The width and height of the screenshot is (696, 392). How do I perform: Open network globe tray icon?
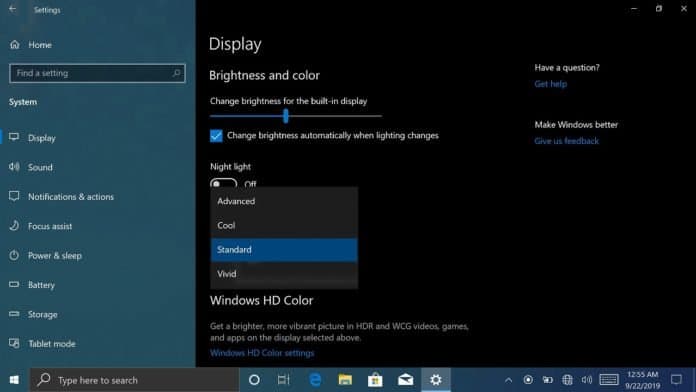pos(567,380)
